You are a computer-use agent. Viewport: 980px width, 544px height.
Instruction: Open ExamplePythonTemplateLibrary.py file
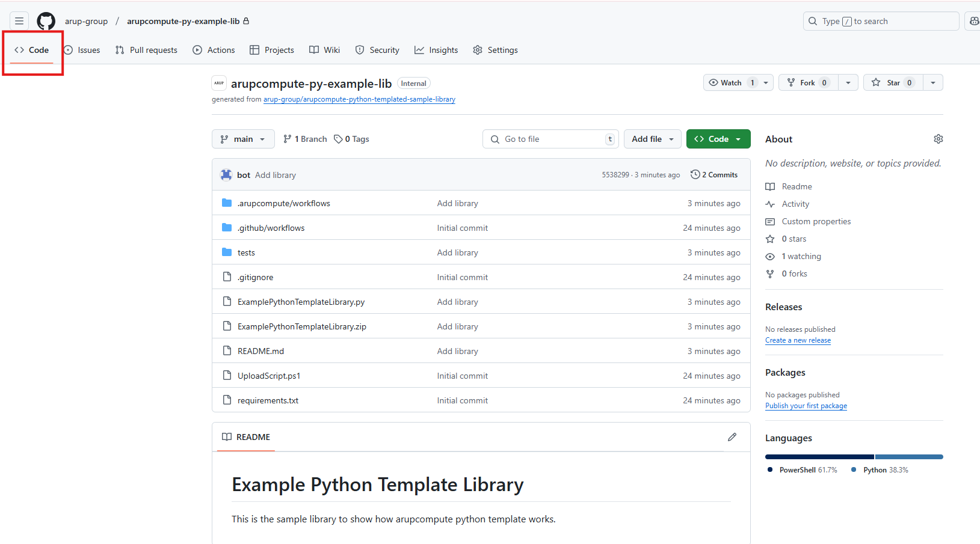(x=301, y=302)
